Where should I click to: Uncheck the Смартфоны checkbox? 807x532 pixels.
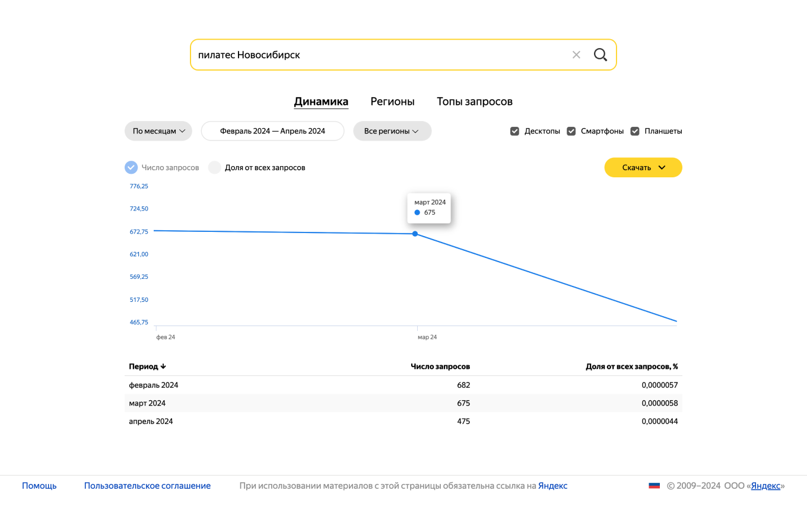pos(571,131)
